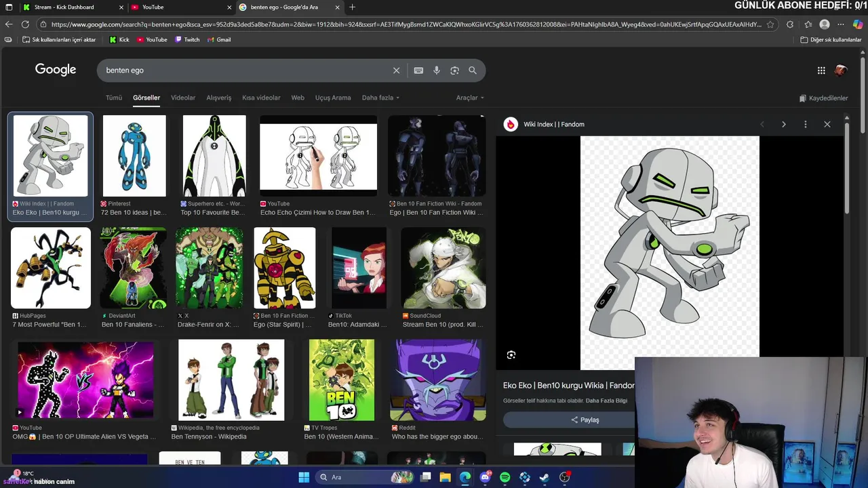Open Ben Tennyson - Wikipedia thumbnail
The height and width of the screenshot is (488, 868).
(231, 380)
